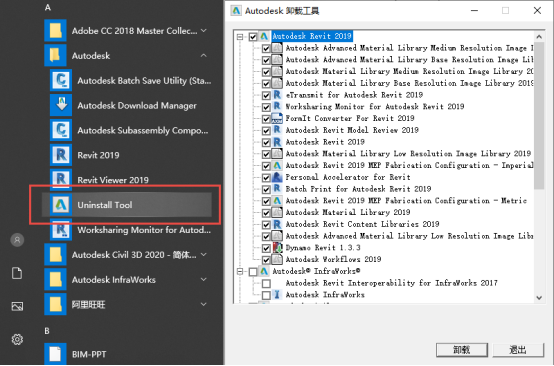Open Documents icon in Start sidebar
This screenshot has height=366, width=554.
pyautogui.click(x=17, y=273)
